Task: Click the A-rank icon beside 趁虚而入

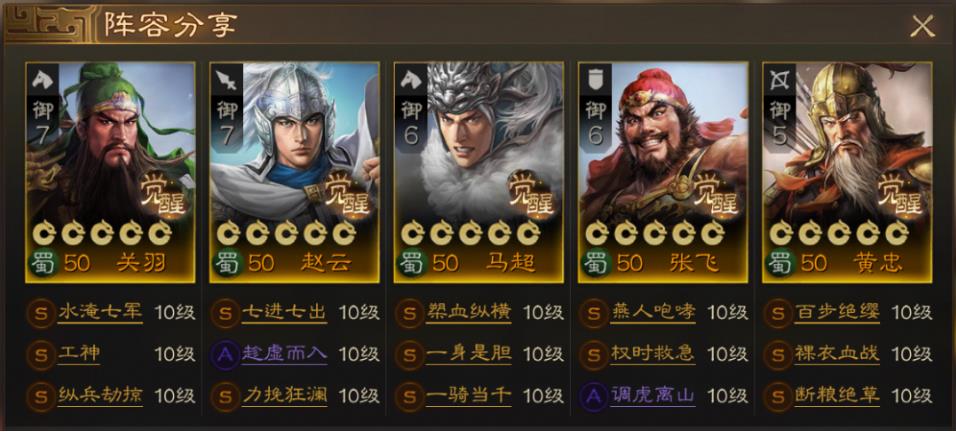Action: [226, 355]
